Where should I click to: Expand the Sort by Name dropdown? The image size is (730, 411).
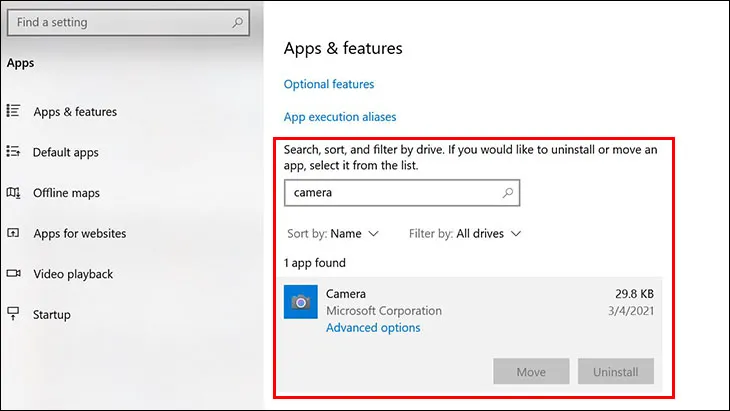click(333, 234)
